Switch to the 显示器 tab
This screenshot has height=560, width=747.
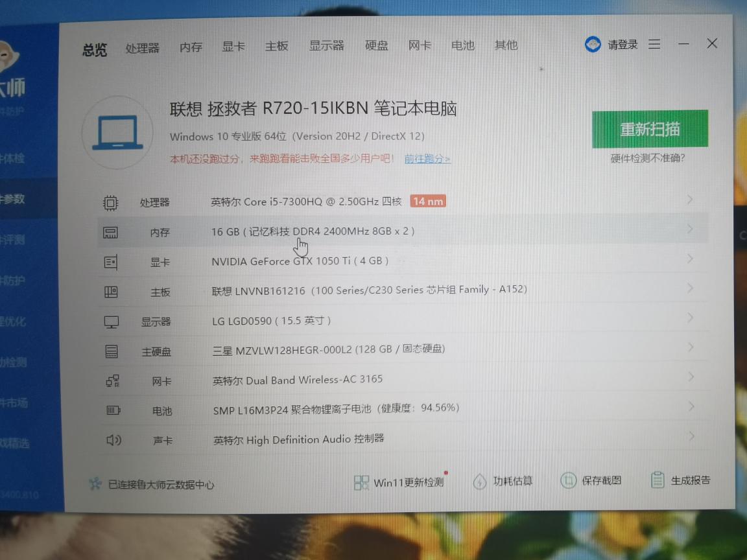pos(326,45)
